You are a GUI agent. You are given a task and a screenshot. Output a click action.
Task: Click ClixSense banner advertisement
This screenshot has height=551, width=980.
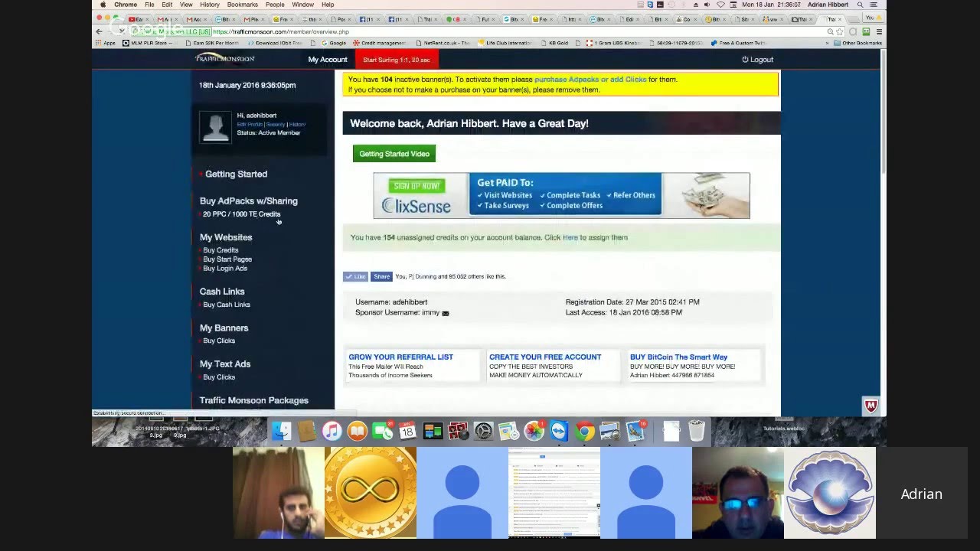561,196
